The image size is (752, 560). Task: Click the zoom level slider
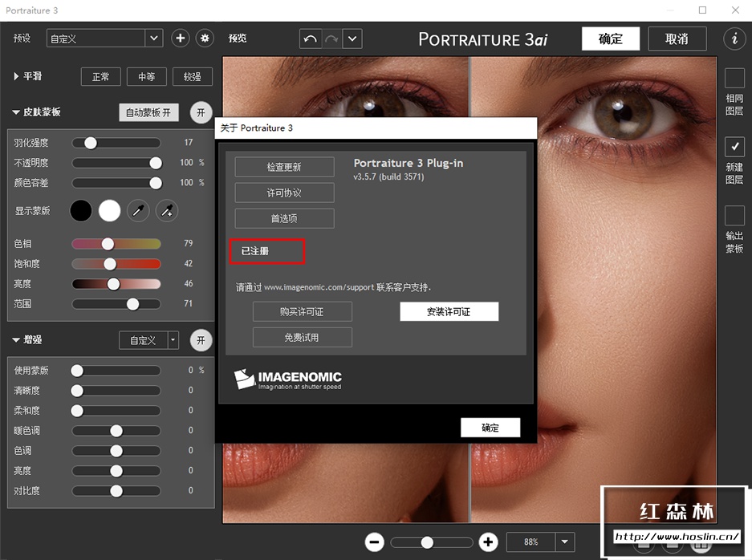pyautogui.click(x=432, y=542)
